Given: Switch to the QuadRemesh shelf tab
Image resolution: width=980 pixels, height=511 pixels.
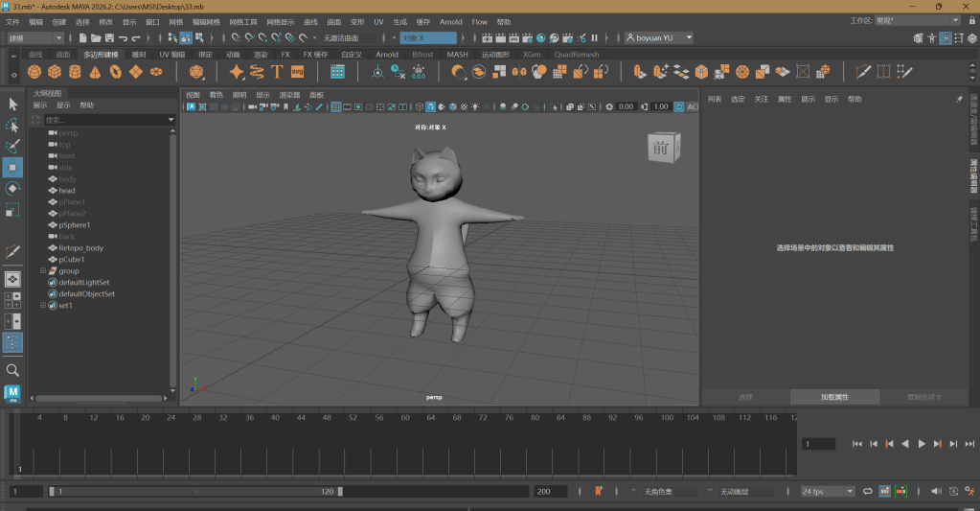Looking at the screenshot, I should point(576,55).
